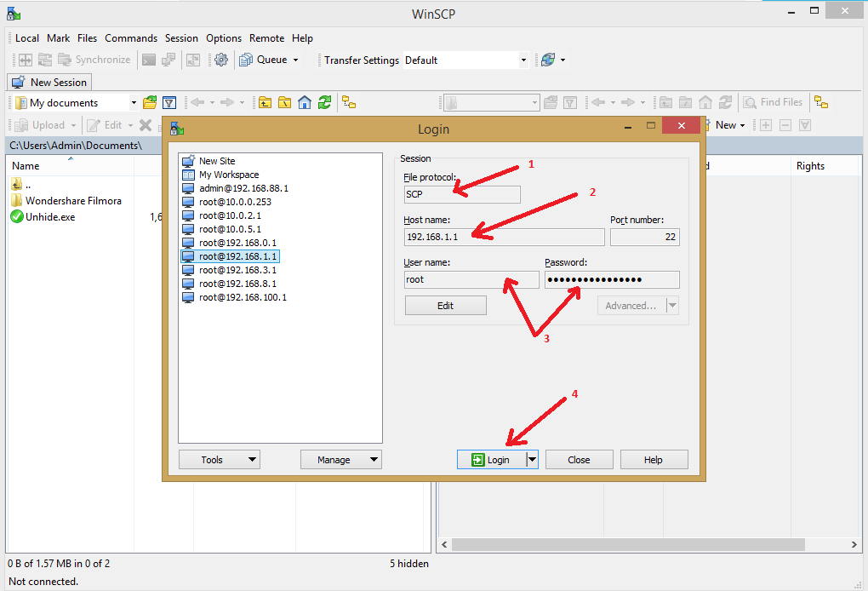The height and width of the screenshot is (591, 868).
Task: Copy current path using clipboard icon
Action: point(348,102)
